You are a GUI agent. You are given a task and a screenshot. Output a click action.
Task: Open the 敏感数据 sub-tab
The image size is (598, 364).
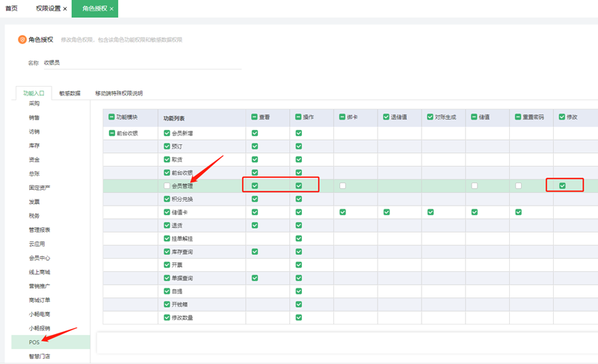tap(70, 93)
